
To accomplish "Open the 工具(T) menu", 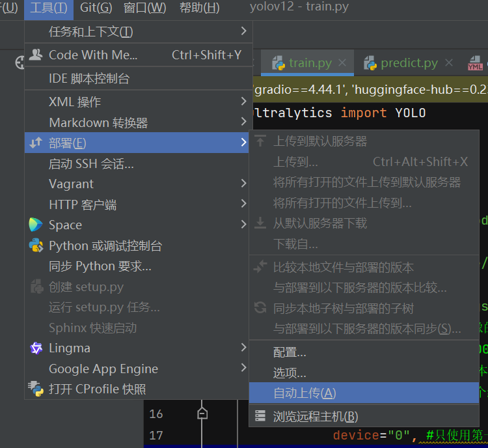I will coord(49,7).
